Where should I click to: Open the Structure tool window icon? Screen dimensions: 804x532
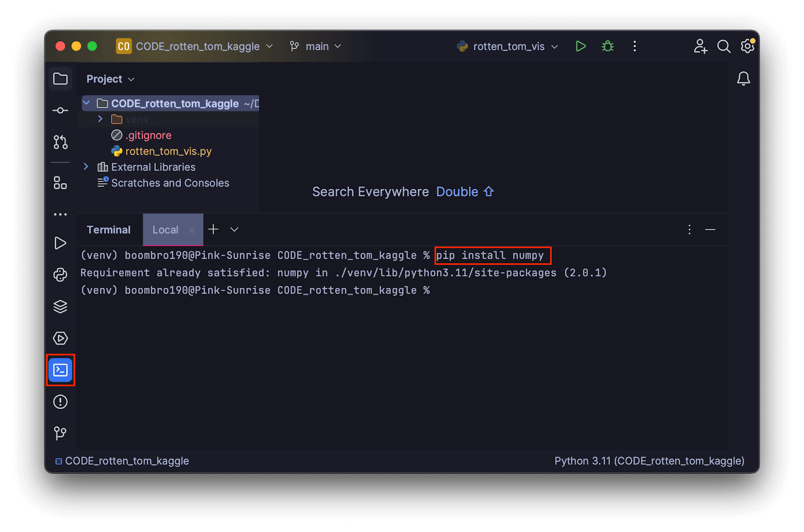60,183
